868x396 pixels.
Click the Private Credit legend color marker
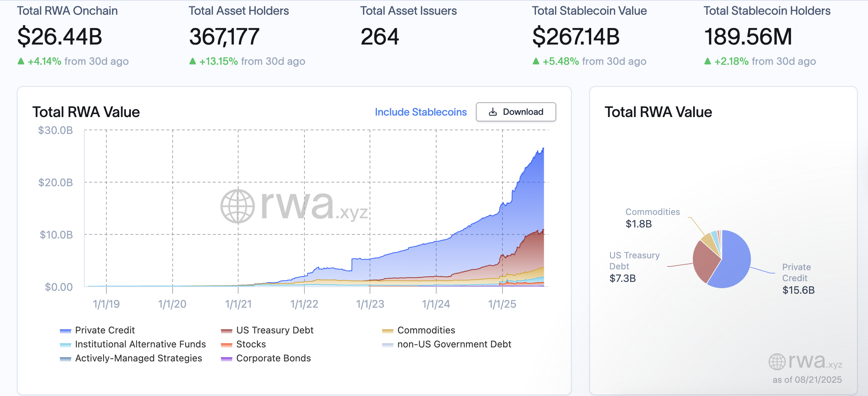[66, 330]
